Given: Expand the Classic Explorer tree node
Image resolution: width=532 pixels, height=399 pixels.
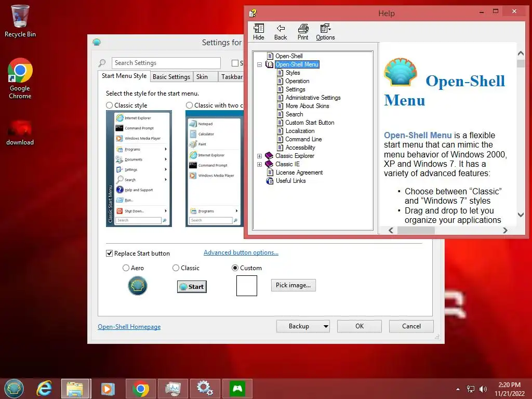Looking at the screenshot, I should pyautogui.click(x=260, y=156).
